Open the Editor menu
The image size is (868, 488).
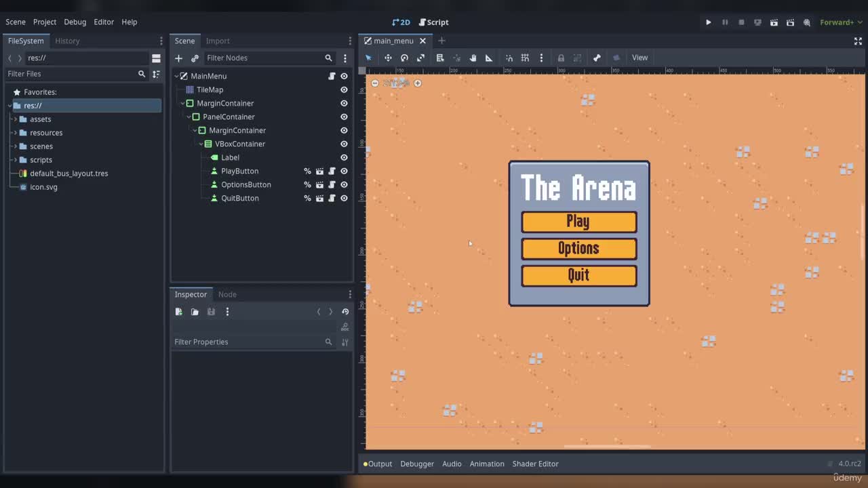[104, 22]
